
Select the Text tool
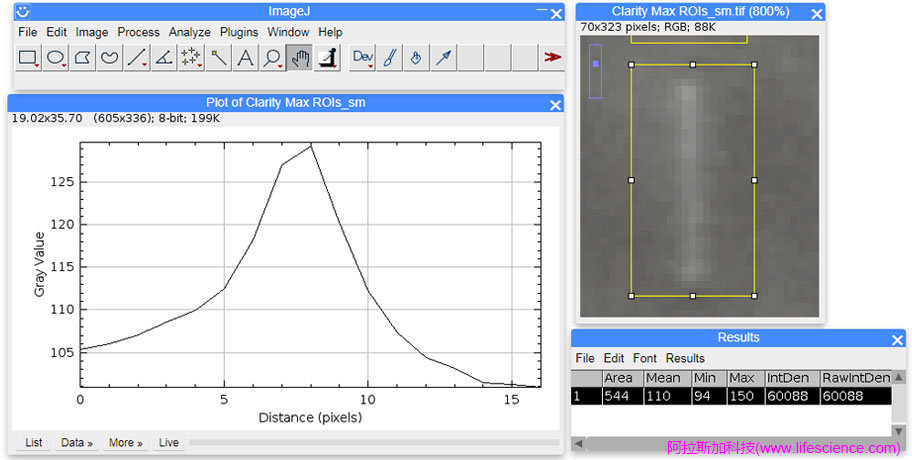tap(245, 58)
